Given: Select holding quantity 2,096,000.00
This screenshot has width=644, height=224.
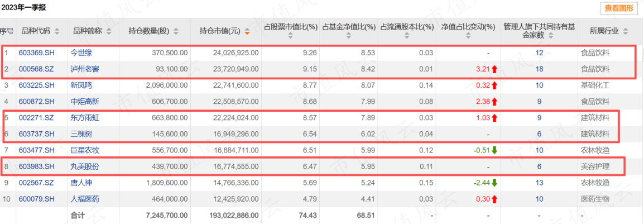Looking at the screenshot, I should pos(167,85).
